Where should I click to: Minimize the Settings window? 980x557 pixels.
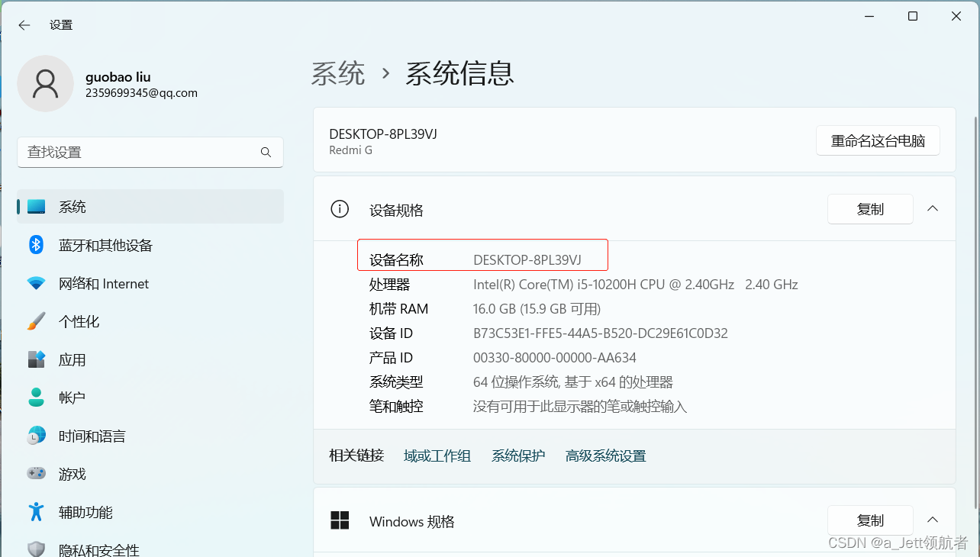(x=869, y=16)
